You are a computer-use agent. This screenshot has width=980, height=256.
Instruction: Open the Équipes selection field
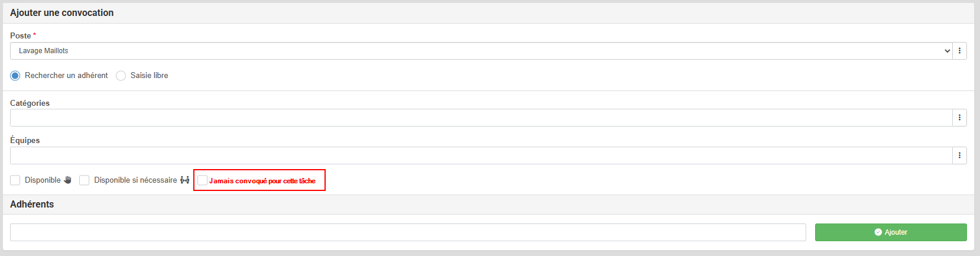pyautogui.click(x=480, y=155)
